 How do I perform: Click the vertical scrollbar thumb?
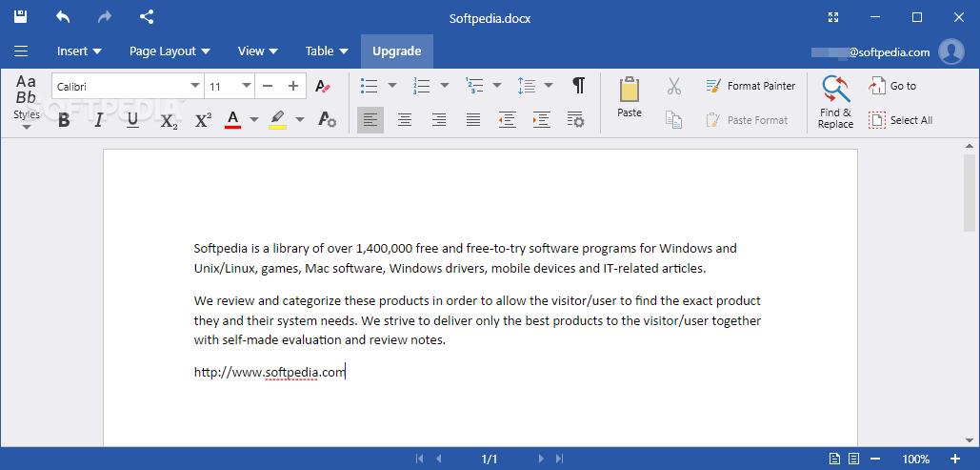click(x=970, y=192)
